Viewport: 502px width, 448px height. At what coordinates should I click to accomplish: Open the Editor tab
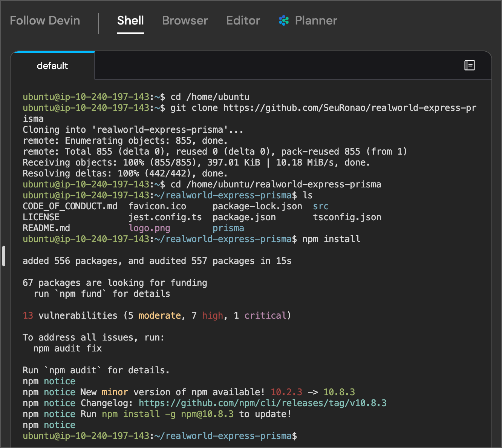point(243,20)
